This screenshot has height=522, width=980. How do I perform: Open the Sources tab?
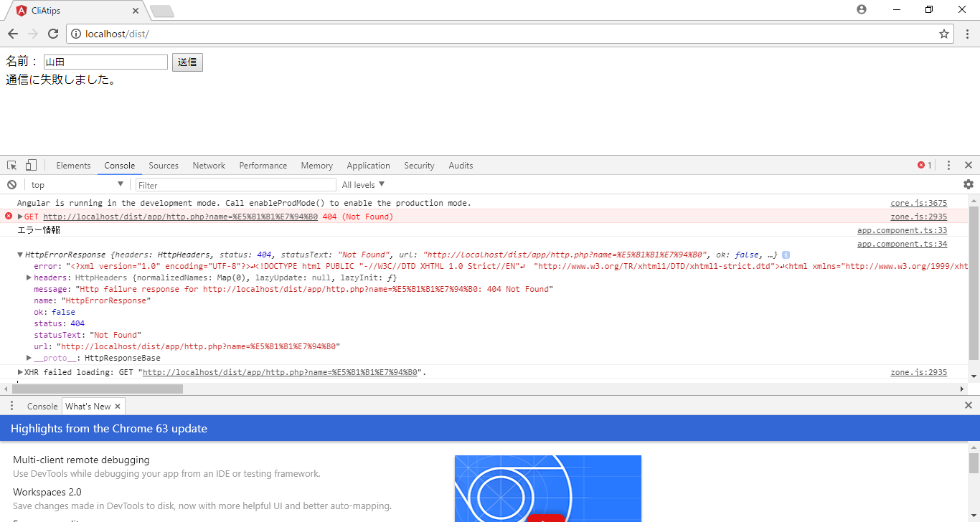(x=164, y=165)
